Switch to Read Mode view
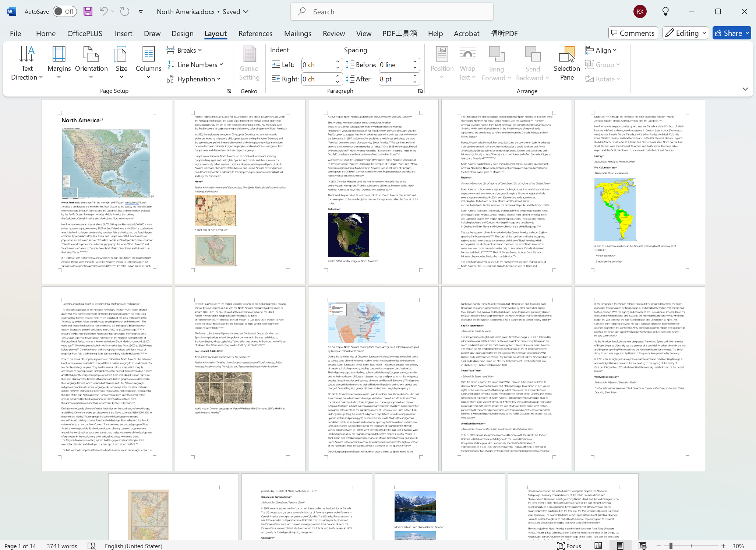This screenshot has width=756, height=550. click(x=598, y=546)
